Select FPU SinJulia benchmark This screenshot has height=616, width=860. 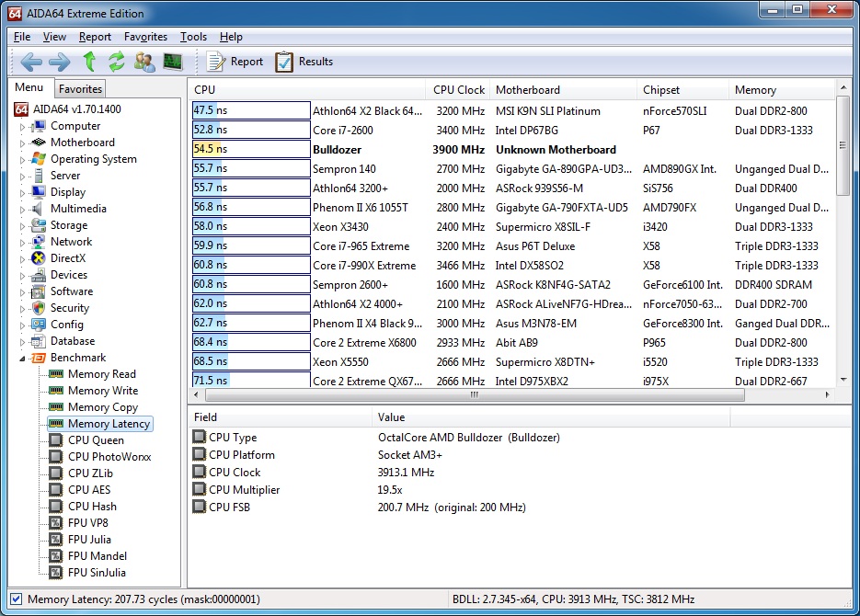point(97,573)
